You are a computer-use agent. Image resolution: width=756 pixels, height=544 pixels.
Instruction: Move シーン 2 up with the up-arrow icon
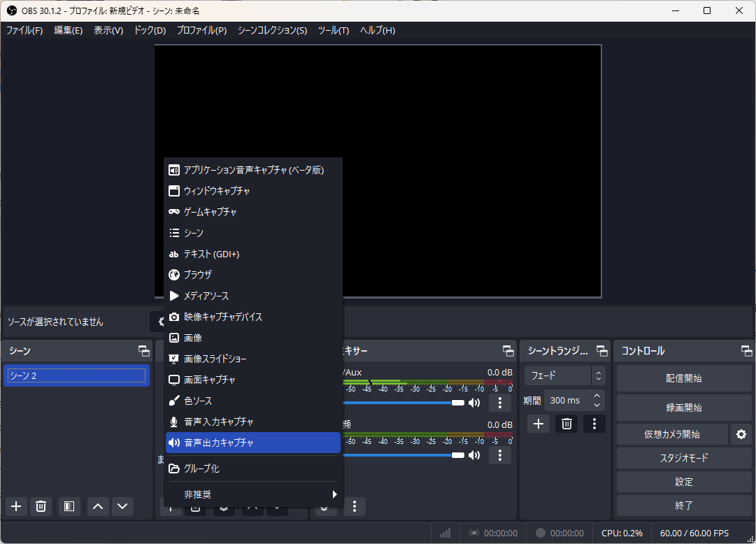tap(97, 506)
